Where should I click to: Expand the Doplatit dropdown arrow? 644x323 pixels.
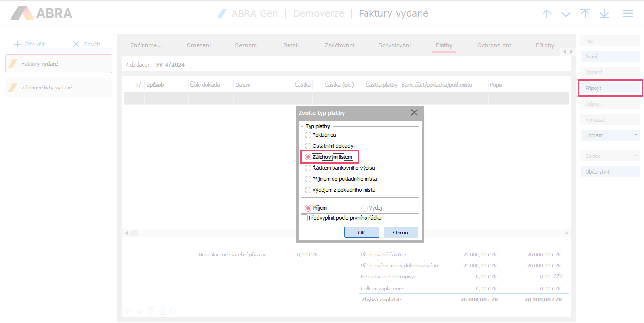pyautogui.click(x=636, y=135)
